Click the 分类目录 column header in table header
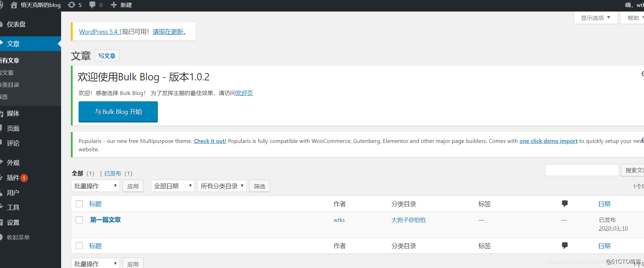Screen dimensions: 644x268 point(404,204)
